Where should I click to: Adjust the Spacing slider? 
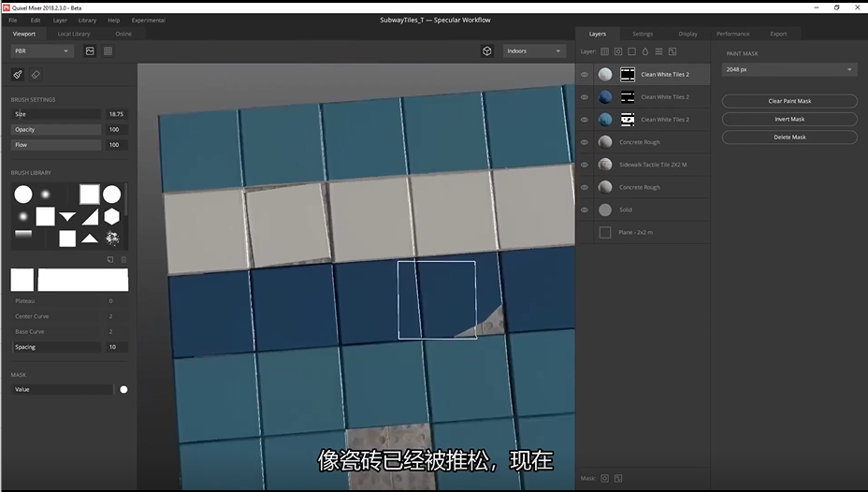point(56,347)
